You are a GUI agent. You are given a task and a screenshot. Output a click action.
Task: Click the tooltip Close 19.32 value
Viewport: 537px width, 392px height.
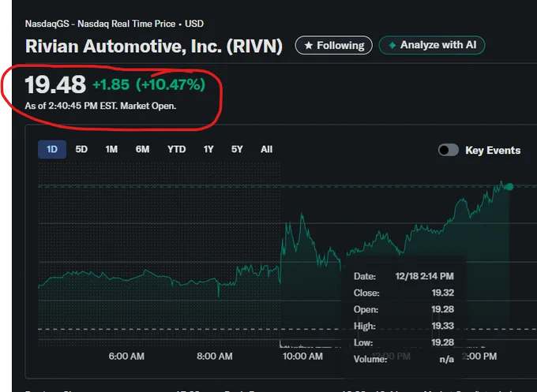click(x=443, y=293)
